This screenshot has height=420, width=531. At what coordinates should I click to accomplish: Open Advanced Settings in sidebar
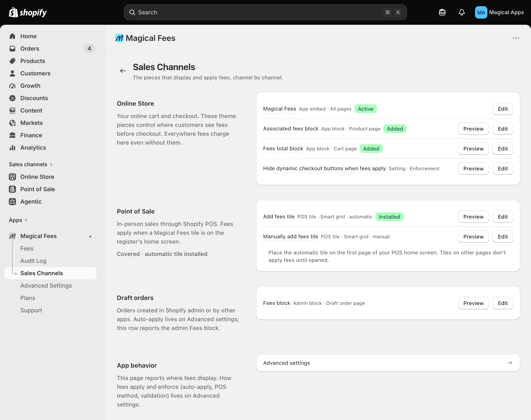point(46,286)
